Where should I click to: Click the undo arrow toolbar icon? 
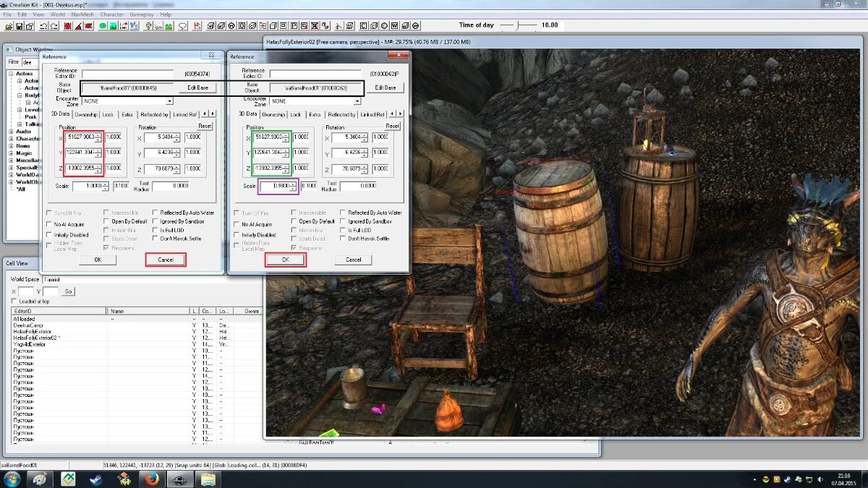click(x=43, y=25)
